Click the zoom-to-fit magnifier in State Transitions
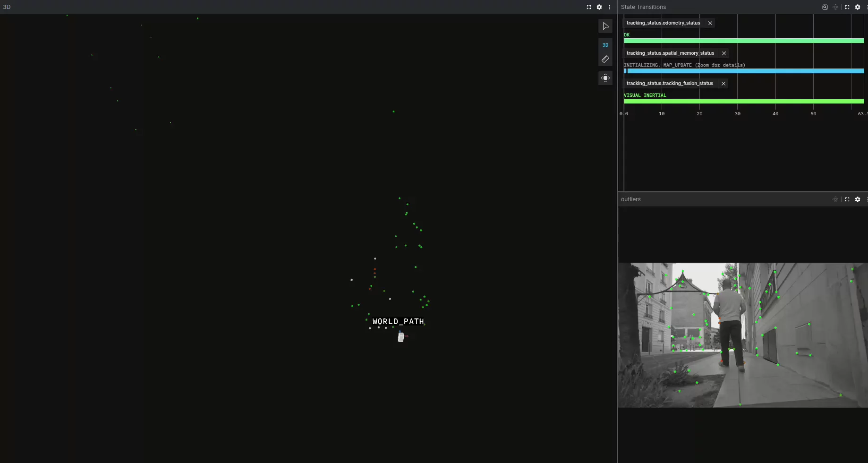868x463 pixels. 825,7
